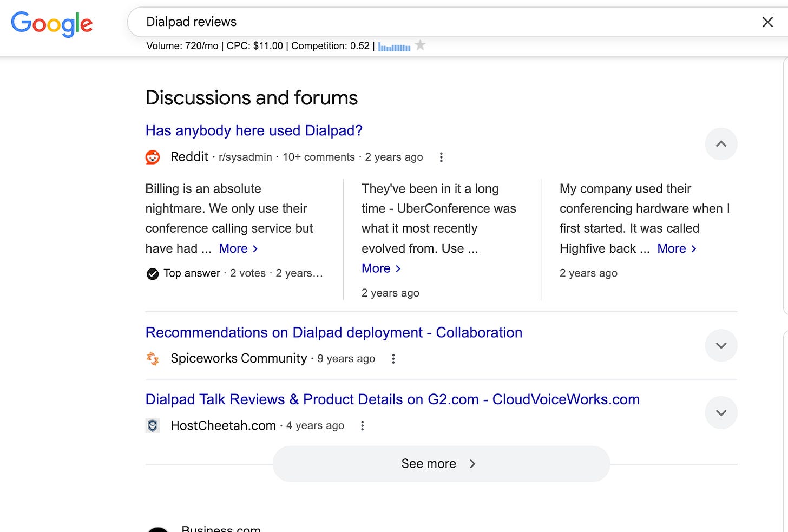This screenshot has height=532, width=788.
Task: Expand the HostCheetah.com result
Action: [x=721, y=412]
